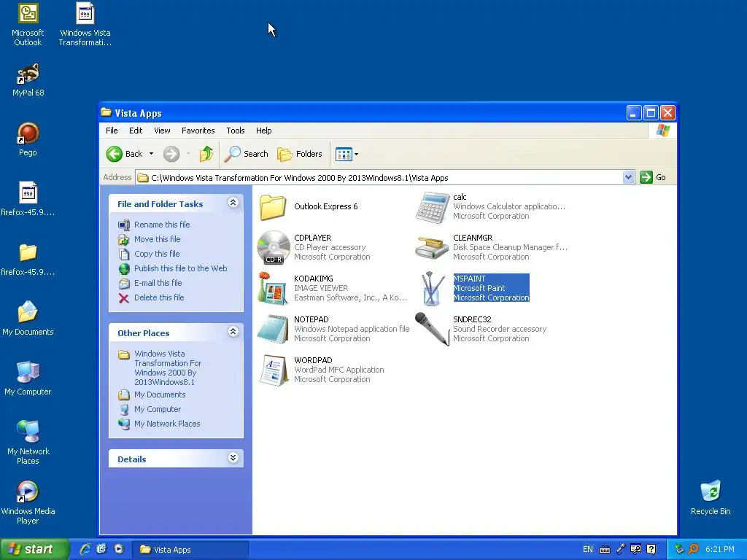
Task: Select the SNDREC32 microphone icon
Action: [x=432, y=329]
